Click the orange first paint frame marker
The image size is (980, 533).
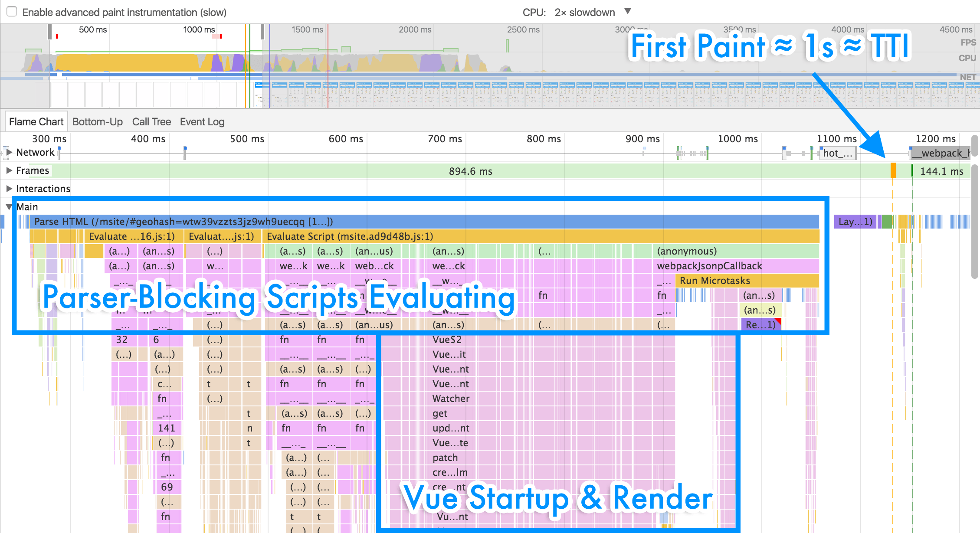point(893,170)
